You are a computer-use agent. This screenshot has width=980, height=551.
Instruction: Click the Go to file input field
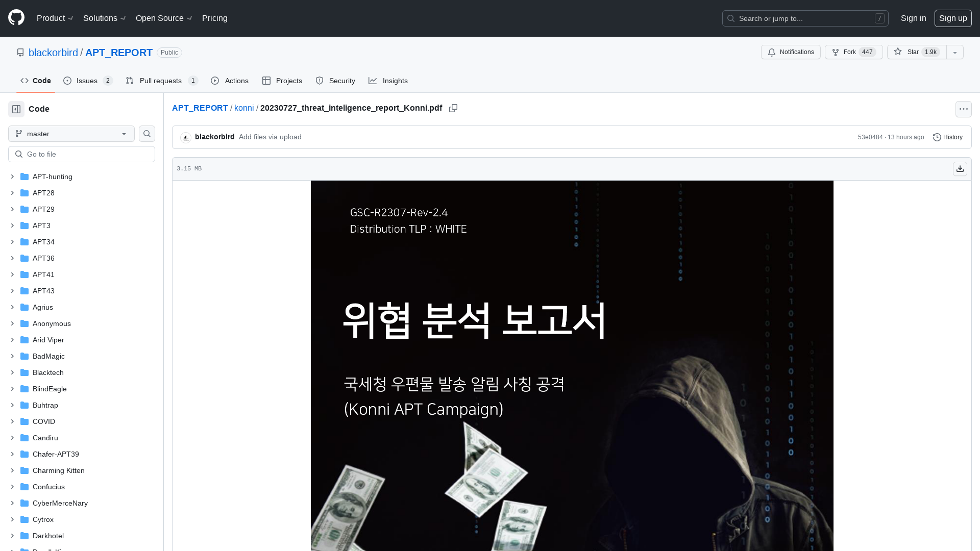pyautogui.click(x=82, y=154)
